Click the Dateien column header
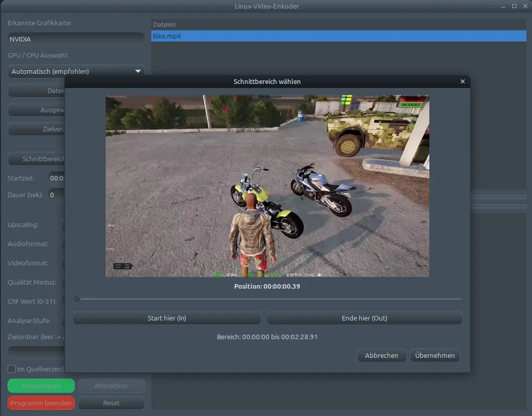Viewport: 532px width, 416px height. (x=339, y=24)
